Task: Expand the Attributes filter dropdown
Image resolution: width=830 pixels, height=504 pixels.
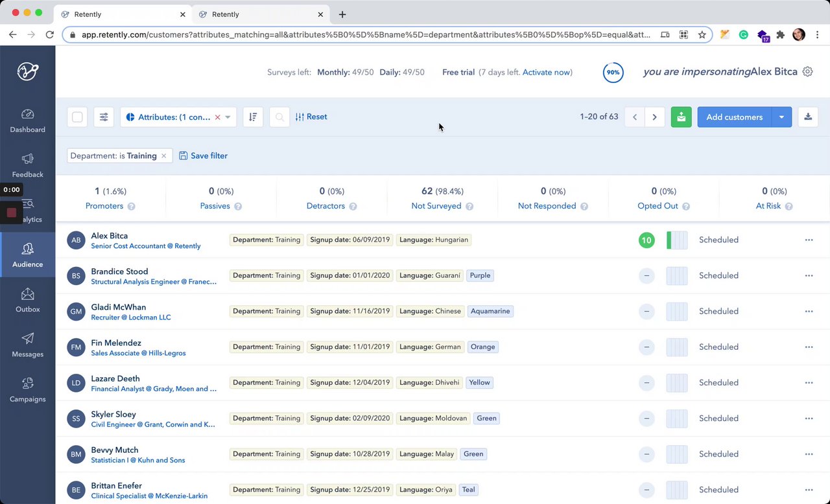Action: click(x=228, y=117)
